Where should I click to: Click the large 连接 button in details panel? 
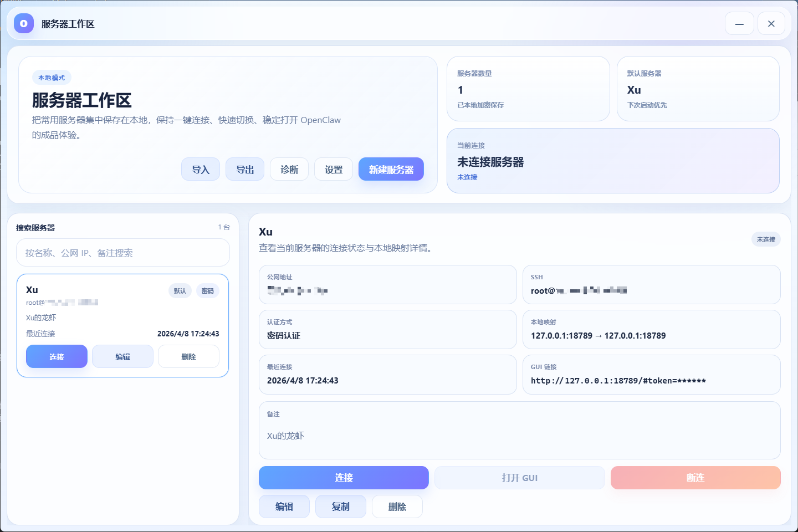[x=344, y=478]
